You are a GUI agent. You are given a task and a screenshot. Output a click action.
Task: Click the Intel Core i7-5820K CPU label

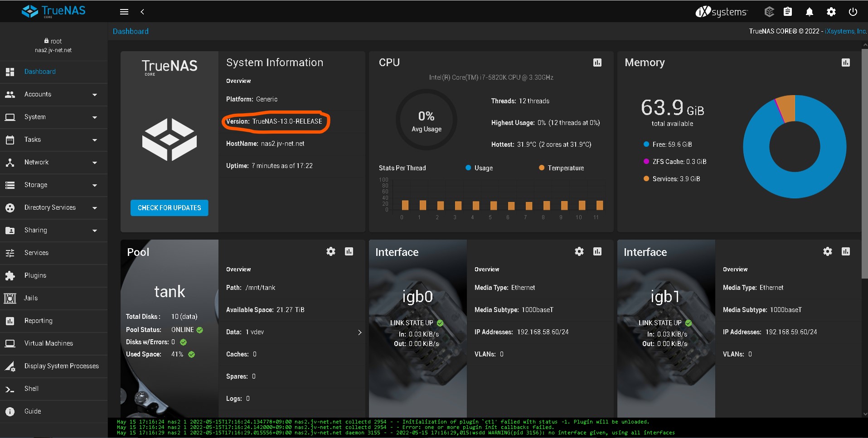pos(491,77)
